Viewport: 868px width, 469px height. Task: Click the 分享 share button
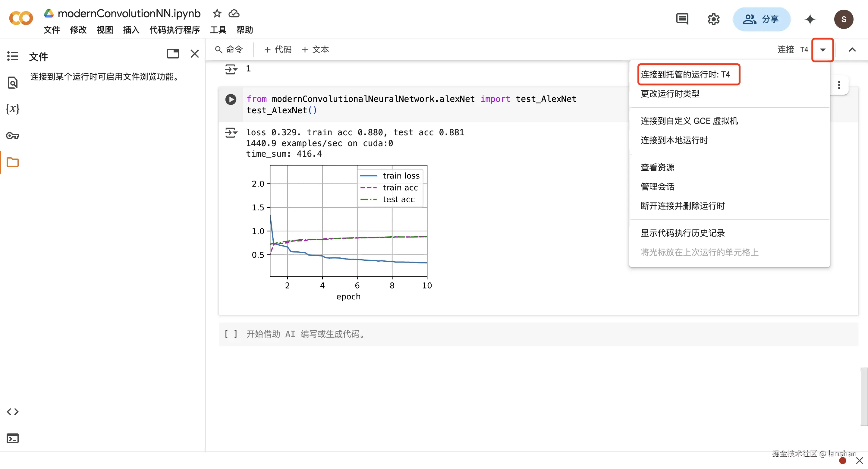(761, 19)
